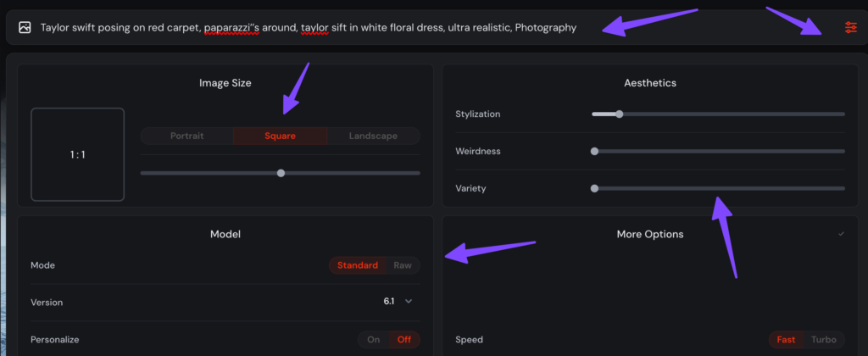The image size is (868, 356).
Task: Click the aspect ratio slider handle
Action: 281,173
